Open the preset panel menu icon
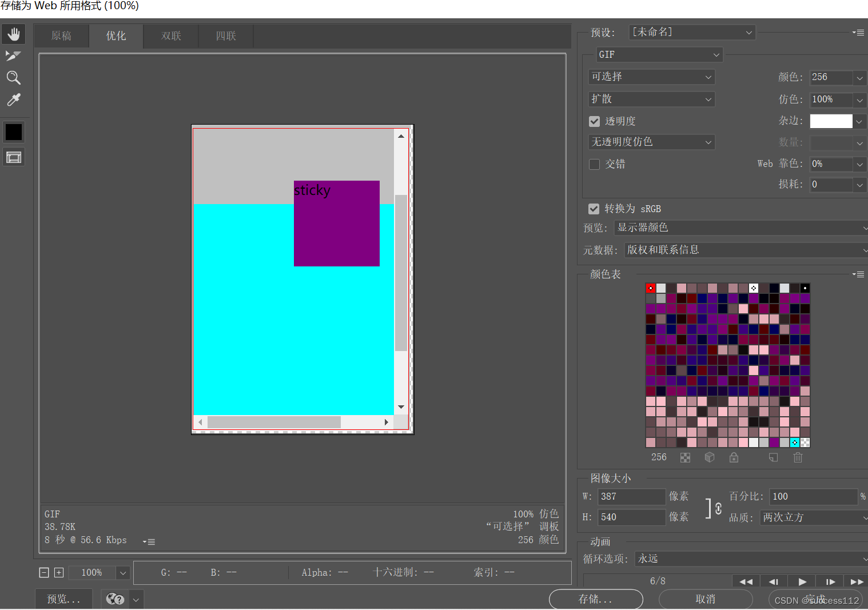This screenshot has width=868, height=610. click(x=858, y=33)
